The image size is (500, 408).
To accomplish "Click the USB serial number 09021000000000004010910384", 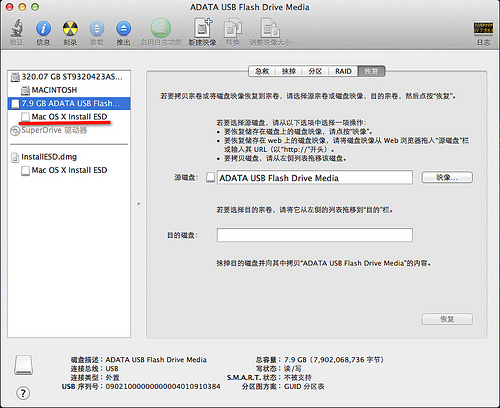I will (163, 386).
